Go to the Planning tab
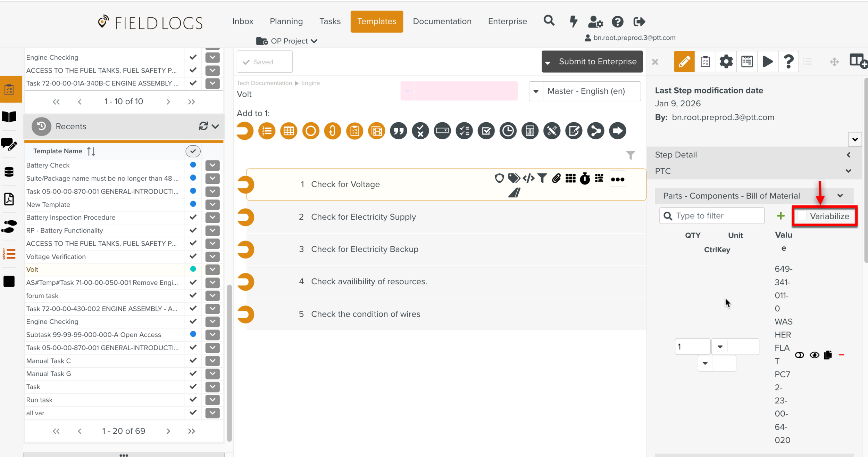 coord(286,22)
